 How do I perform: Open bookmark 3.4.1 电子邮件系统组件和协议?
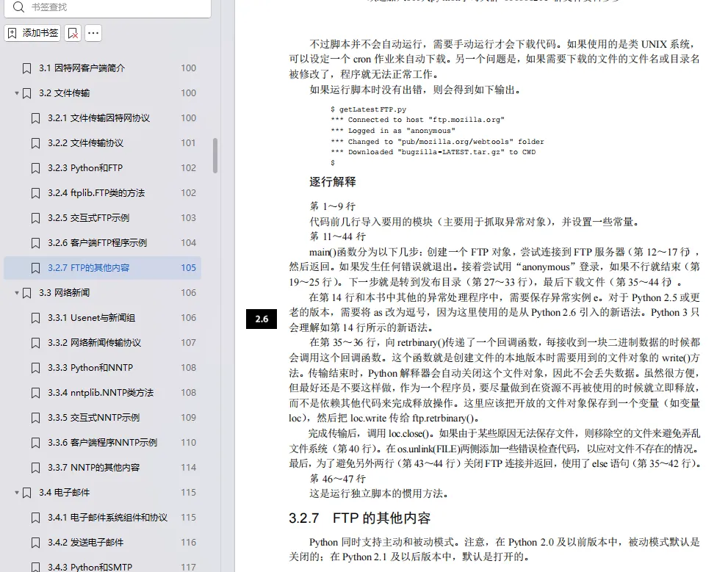pos(107,518)
